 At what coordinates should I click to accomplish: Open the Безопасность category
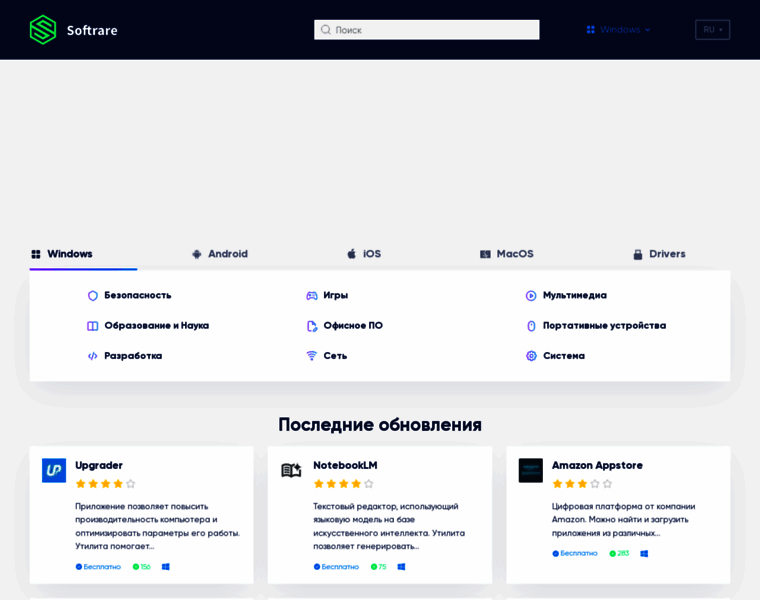point(138,295)
